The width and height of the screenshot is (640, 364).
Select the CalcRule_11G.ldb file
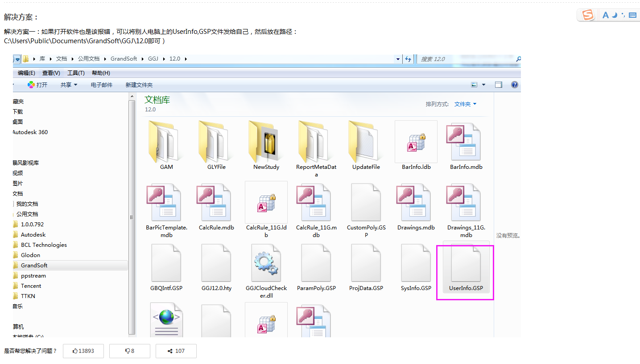[x=266, y=209]
